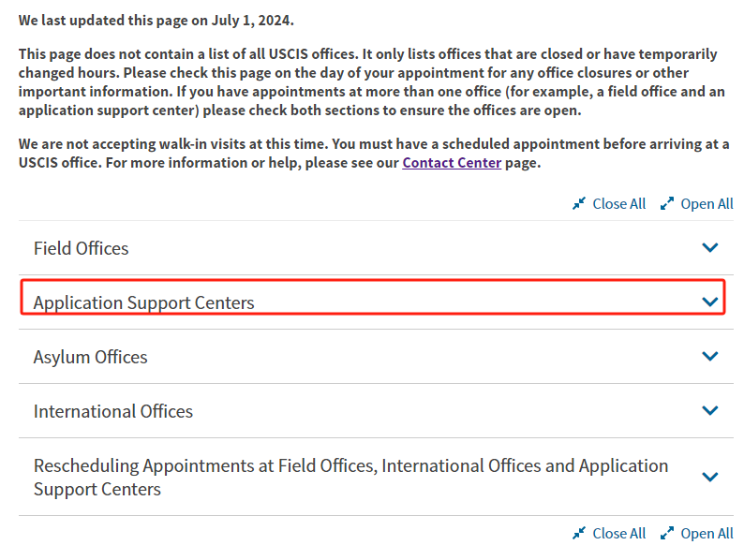
Task: Click the chevron beside Field Offices
Action: [x=710, y=247]
